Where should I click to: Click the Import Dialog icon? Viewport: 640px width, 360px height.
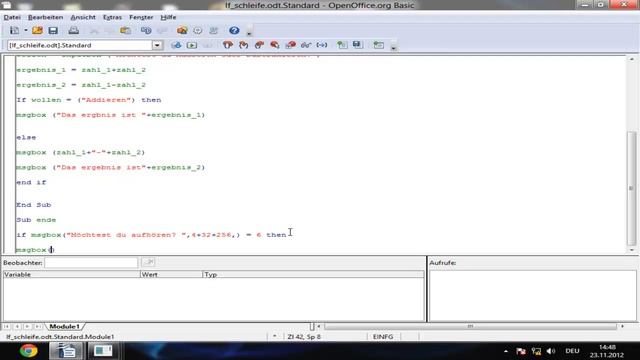pyautogui.click(x=378, y=45)
